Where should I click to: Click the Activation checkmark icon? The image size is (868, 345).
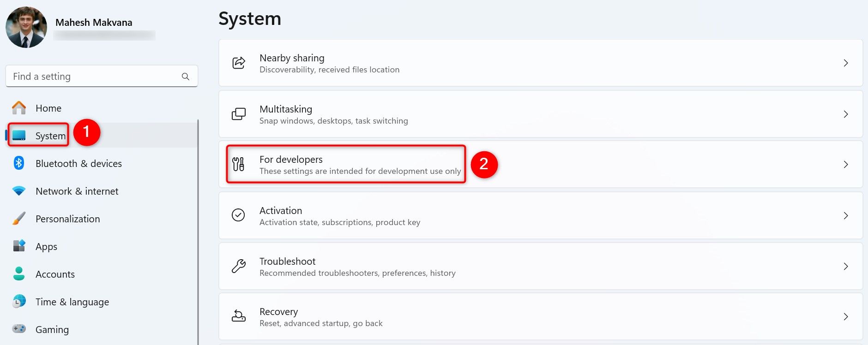(x=238, y=215)
